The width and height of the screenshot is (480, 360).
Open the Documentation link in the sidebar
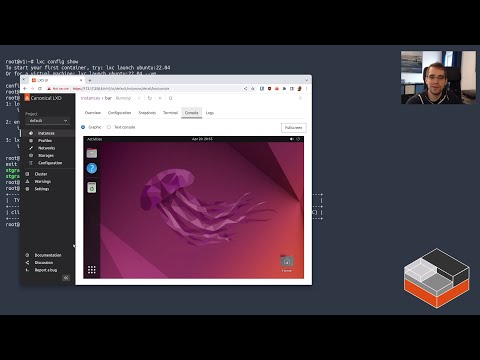pos(48,255)
